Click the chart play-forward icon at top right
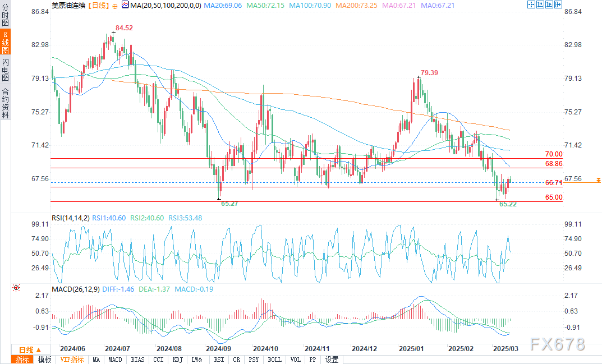This screenshot has height=364, width=602. pyautogui.click(x=549, y=4)
